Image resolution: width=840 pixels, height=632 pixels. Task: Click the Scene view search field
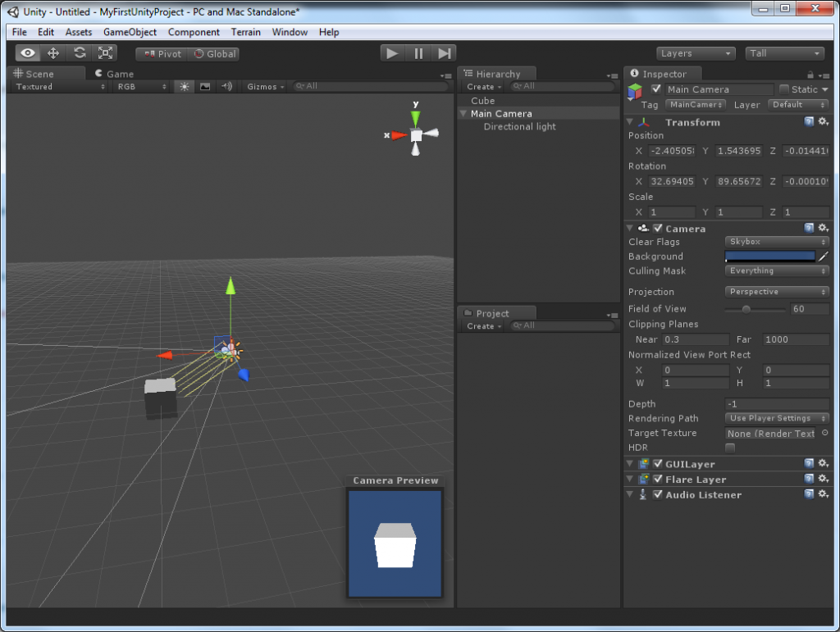[x=371, y=86]
